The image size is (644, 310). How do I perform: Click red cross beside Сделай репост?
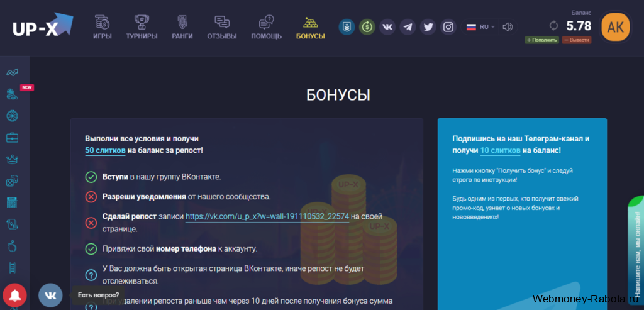91,223
